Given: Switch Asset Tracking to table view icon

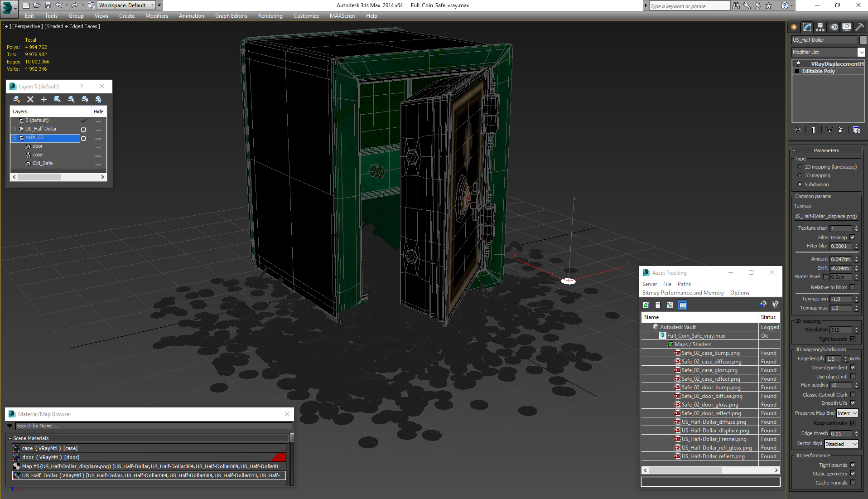Looking at the screenshot, I should click(683, 305).
